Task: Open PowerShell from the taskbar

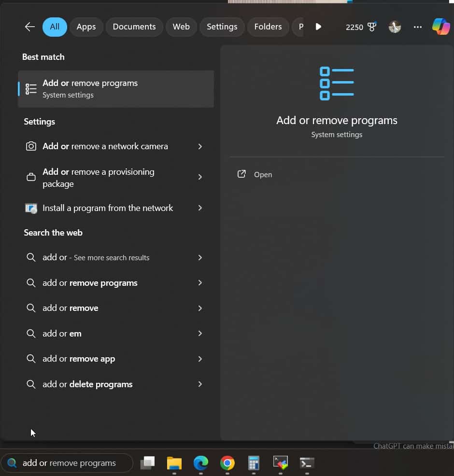Action: [x=306, y=463]
